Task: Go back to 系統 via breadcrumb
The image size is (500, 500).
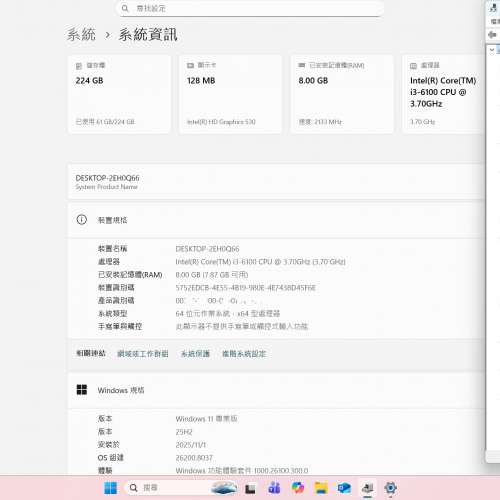Action: pyautogui.click(x=81, y=35)
